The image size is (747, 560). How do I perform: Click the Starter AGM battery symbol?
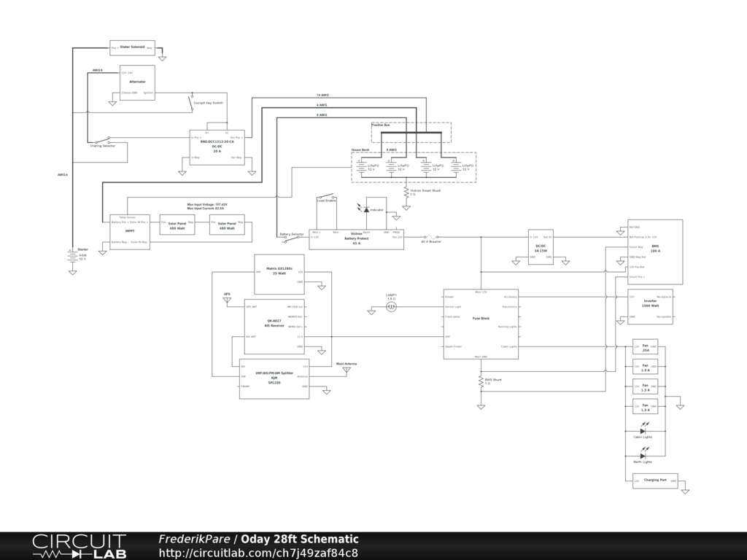pos(72,257)
